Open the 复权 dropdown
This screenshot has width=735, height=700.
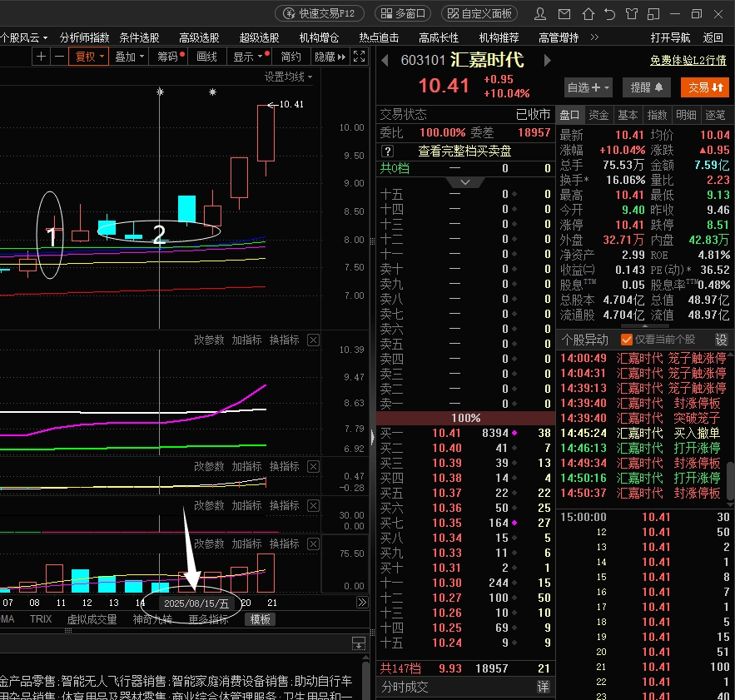(x=89, y=57)
